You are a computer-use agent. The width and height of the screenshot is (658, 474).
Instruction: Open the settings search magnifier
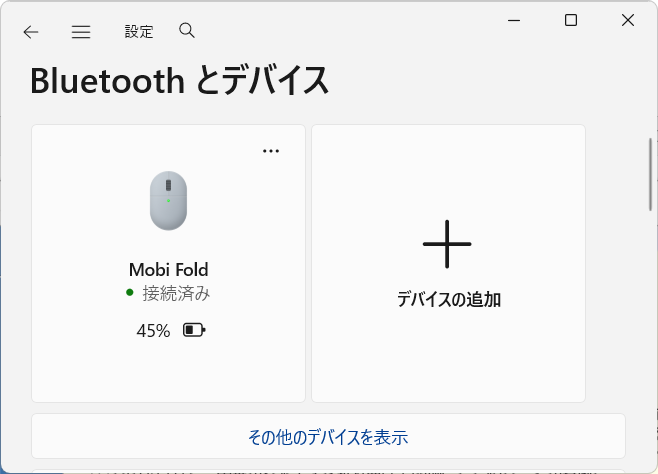[187, 31]
